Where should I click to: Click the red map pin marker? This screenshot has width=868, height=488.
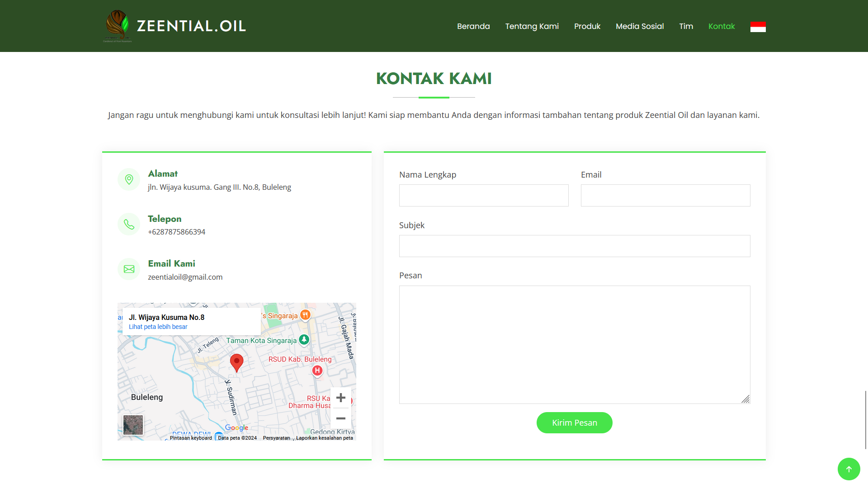pyautogui.click(x=236, y=362)
